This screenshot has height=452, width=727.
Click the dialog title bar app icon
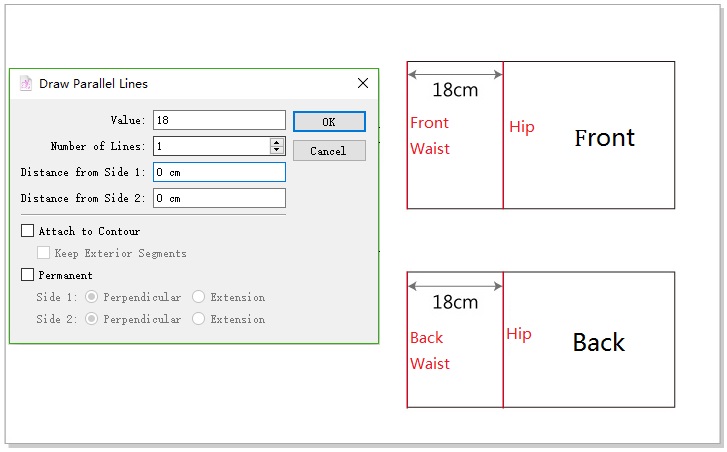click(x=26, y=84)
